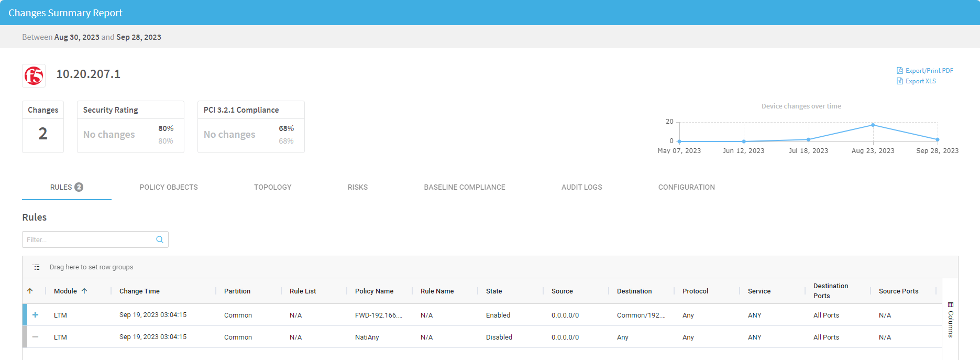Switch to the Policy Objects tab

pos(169,187)
